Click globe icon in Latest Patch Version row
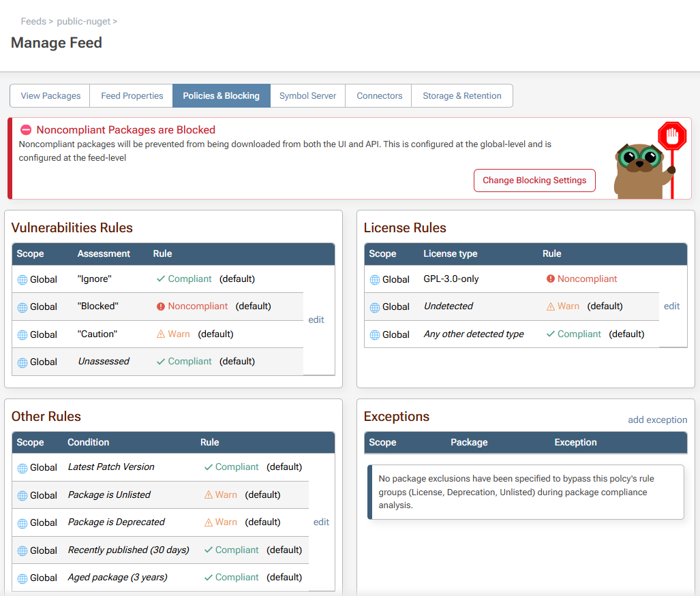Viewport: 700px width, 596px height. coord(22,468)
